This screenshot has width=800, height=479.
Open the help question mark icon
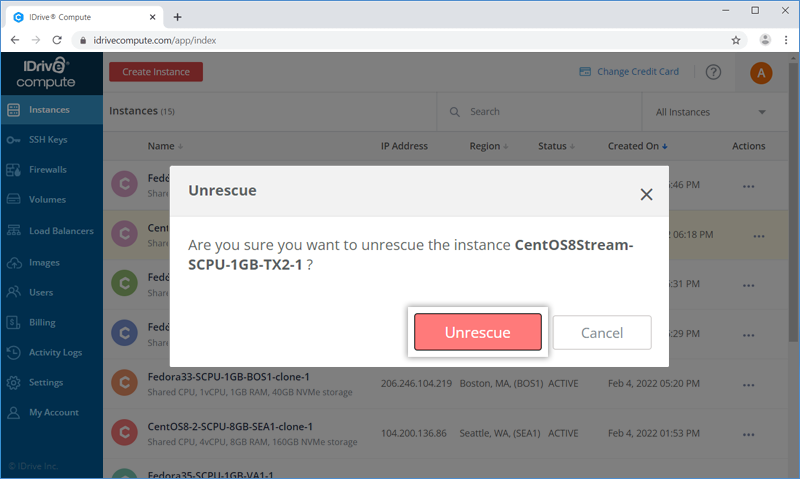[x=713, y=72]
